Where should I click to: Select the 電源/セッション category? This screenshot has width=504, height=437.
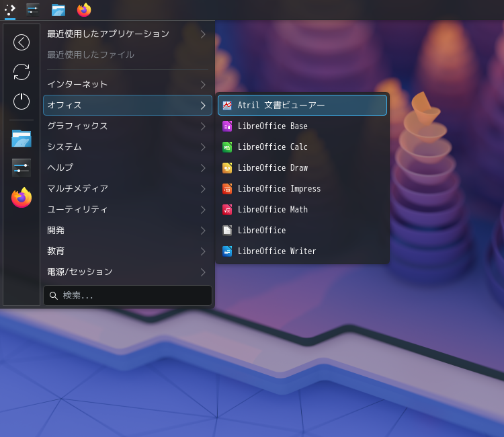click(128, 272)
